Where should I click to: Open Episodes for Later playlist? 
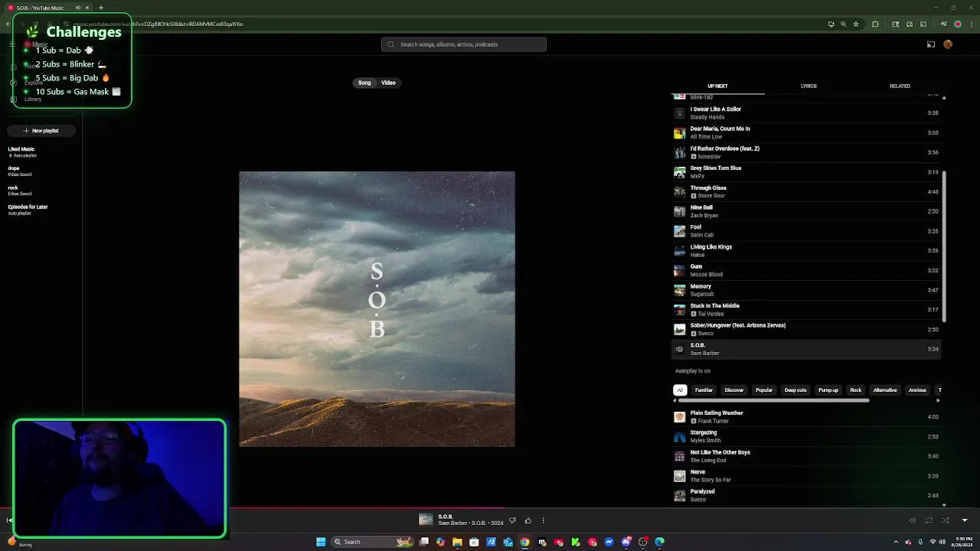tap(28, 210)
